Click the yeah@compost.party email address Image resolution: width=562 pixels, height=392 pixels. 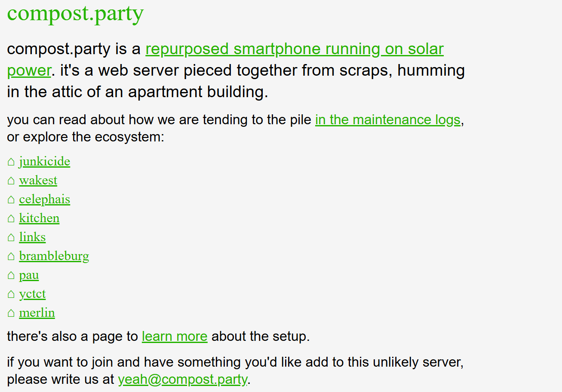[x=183, y=380]
